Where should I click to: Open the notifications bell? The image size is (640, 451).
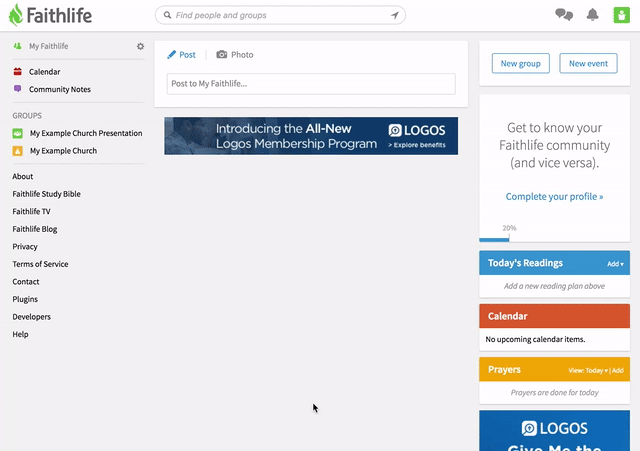coord(592,15)
